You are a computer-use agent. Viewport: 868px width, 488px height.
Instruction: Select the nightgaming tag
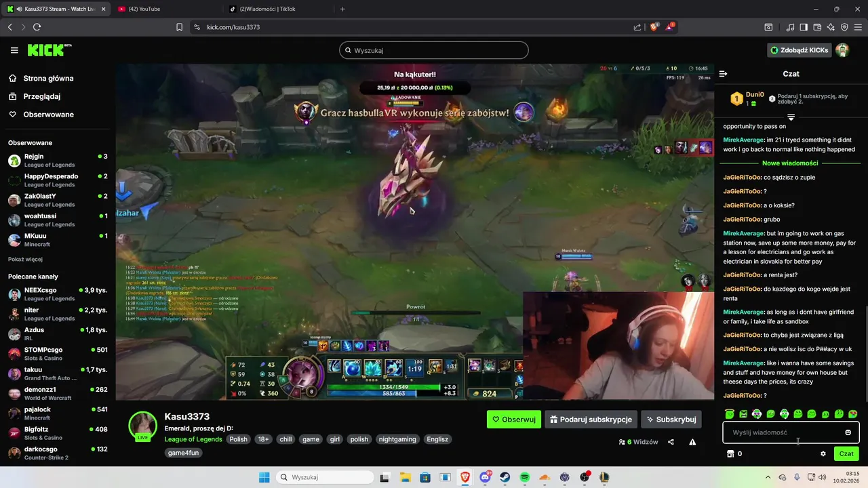pos(397,439)
